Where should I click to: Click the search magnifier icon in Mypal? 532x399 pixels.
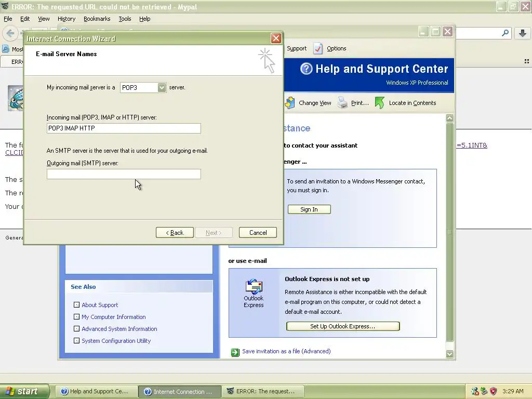[505, 33]
